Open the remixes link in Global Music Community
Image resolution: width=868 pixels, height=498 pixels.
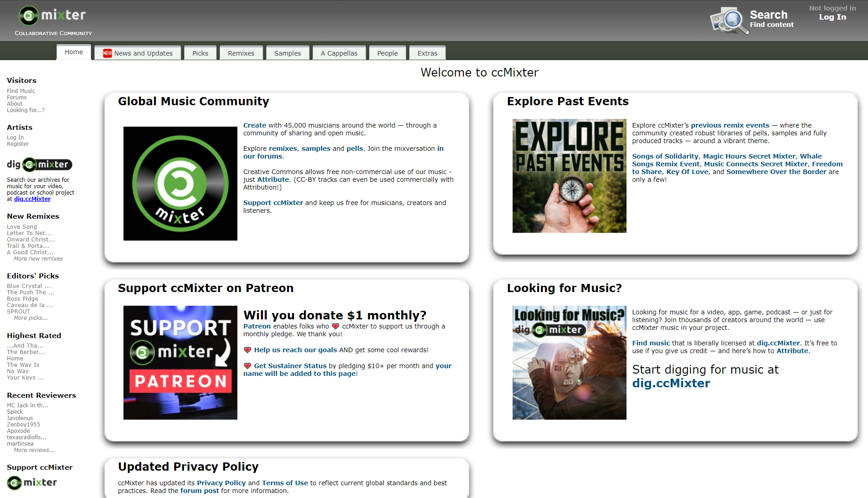pos(283,149)
